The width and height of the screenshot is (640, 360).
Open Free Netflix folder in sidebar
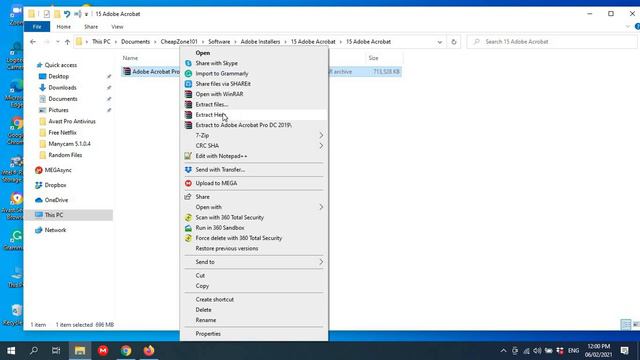62,133
